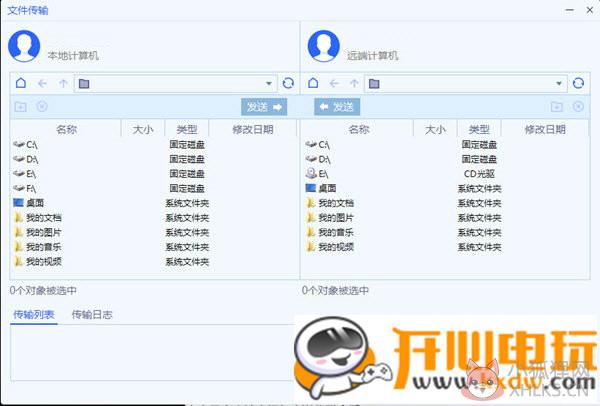Go to home in remote computer pane
Viewport: 600px width, 406px height.
(x=313, y=83)
